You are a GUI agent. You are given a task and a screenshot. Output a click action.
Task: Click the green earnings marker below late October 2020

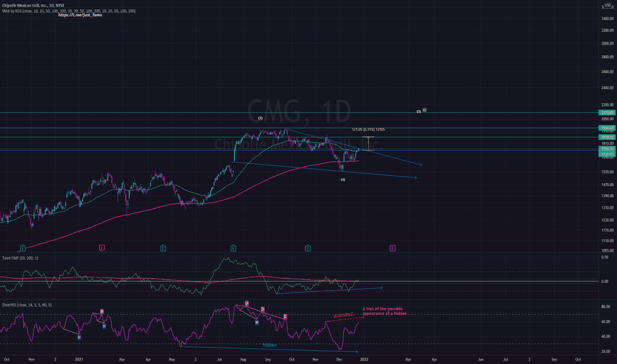click(23, 248)
